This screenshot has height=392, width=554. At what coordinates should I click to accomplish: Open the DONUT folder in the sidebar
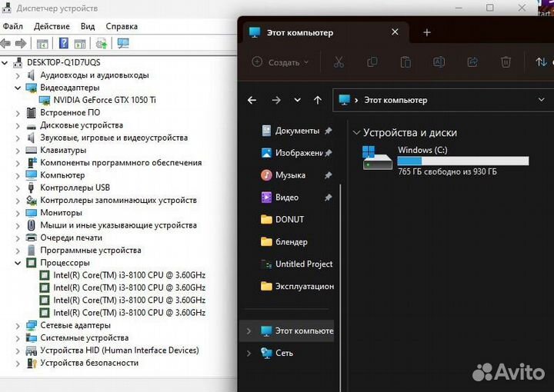coord(289,220)
